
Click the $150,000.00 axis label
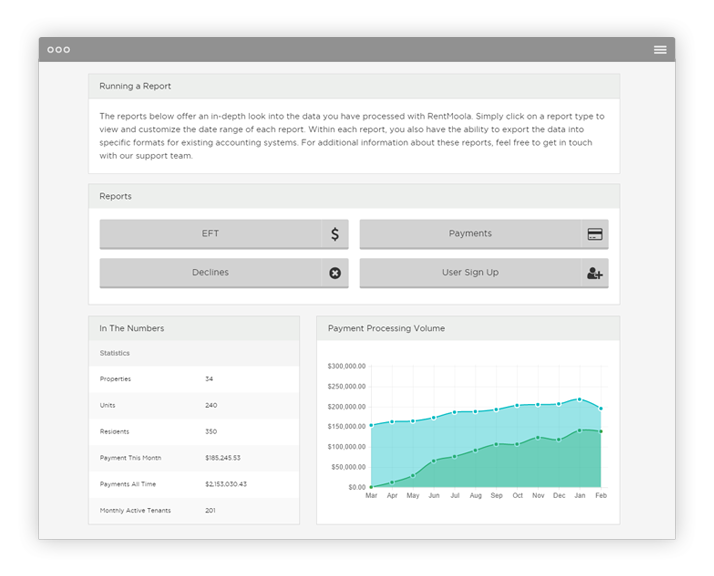click(347, 427)
